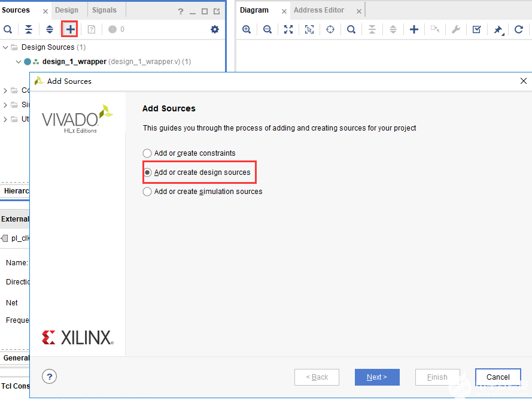
Task: Search in Diagram toolbar
Action: [x=351, y=29]
